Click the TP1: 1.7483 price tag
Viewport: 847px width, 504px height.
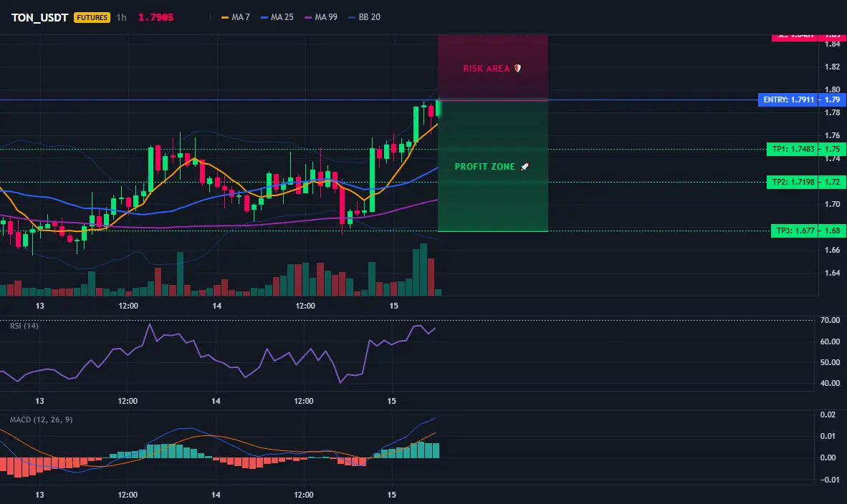[x=793, y=150]
